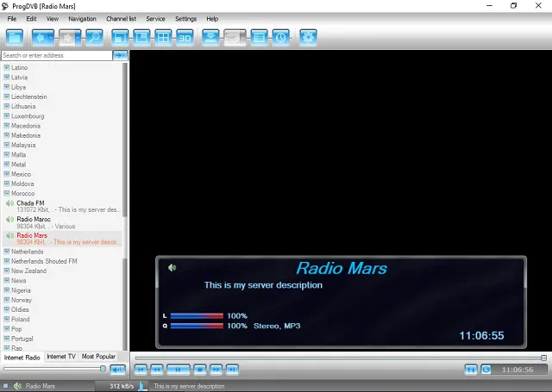Expand the New Zealand channel group

6,271
